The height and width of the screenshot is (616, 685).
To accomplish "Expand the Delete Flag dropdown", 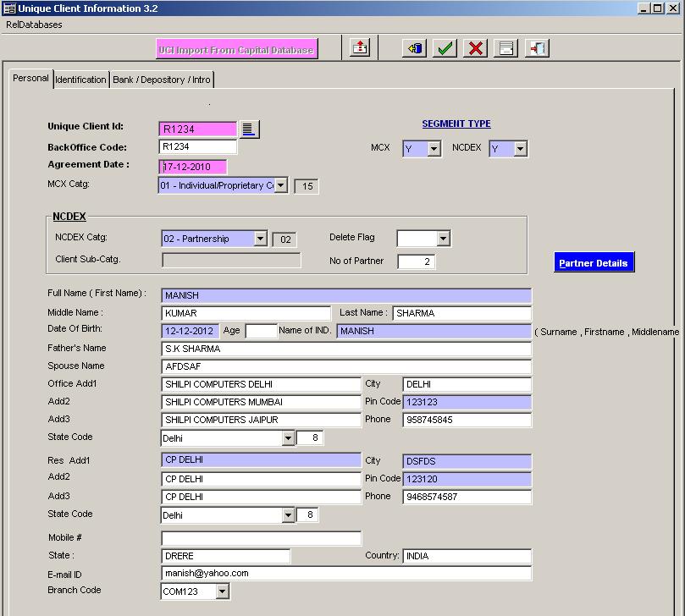I will tap(443, 239).
